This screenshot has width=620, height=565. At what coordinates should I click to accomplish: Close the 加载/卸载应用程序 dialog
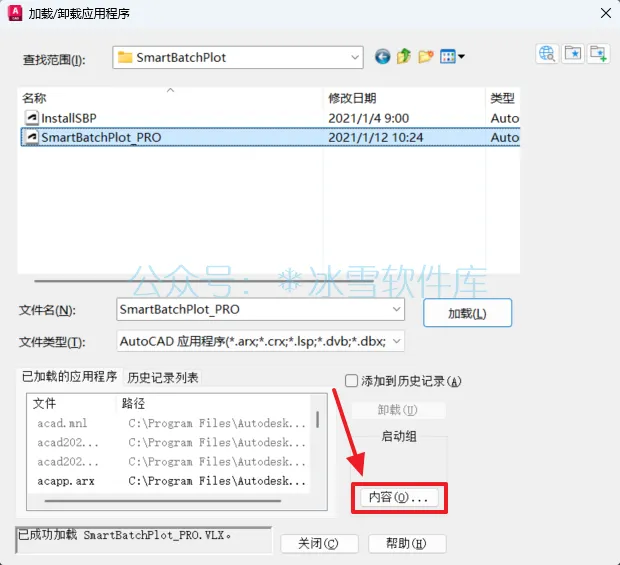pyautogui.click(x=605, y=13)
